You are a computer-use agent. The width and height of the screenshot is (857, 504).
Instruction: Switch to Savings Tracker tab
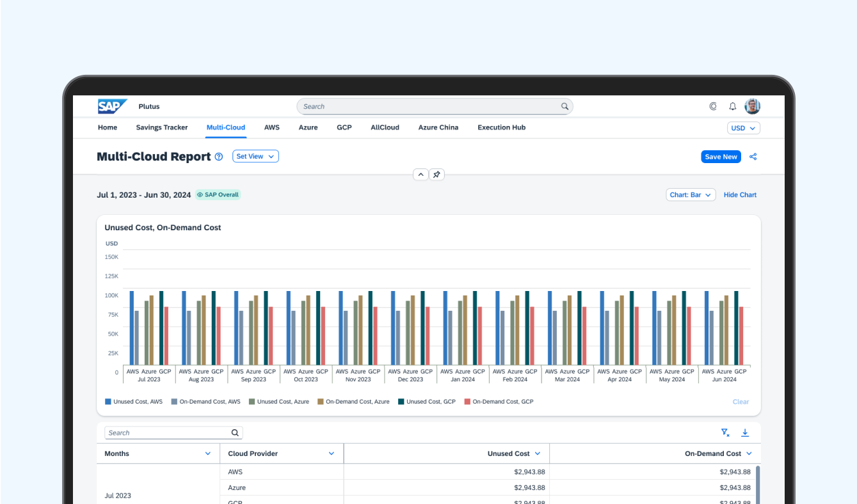coord(162,127)
